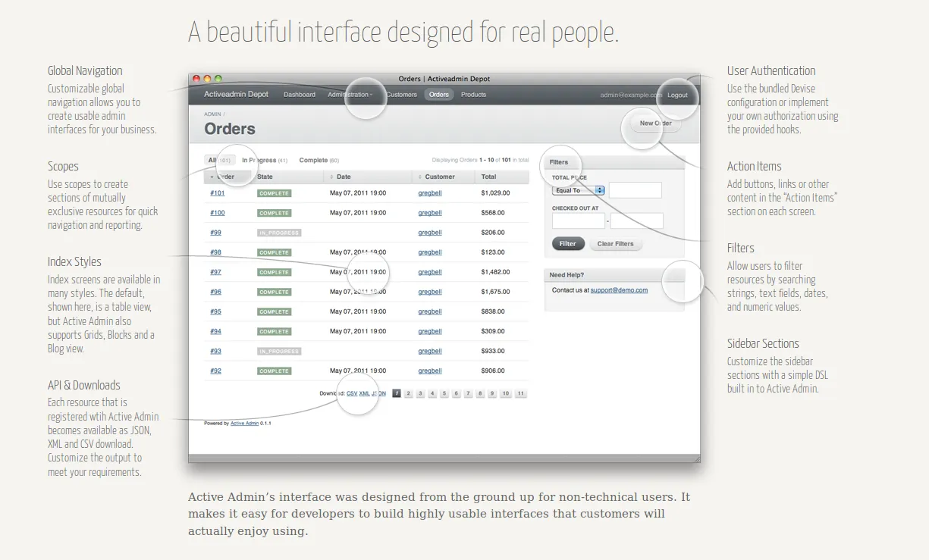Click gregbell in the $1,029.00 row
929x560 pixels.
pos(430,193)
